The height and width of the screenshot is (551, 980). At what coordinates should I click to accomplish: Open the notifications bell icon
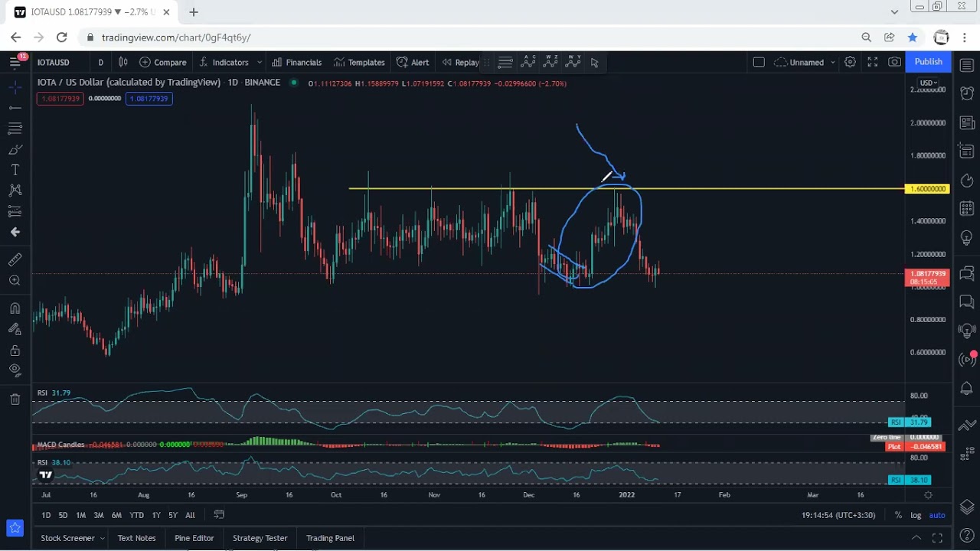click(967, 389)
